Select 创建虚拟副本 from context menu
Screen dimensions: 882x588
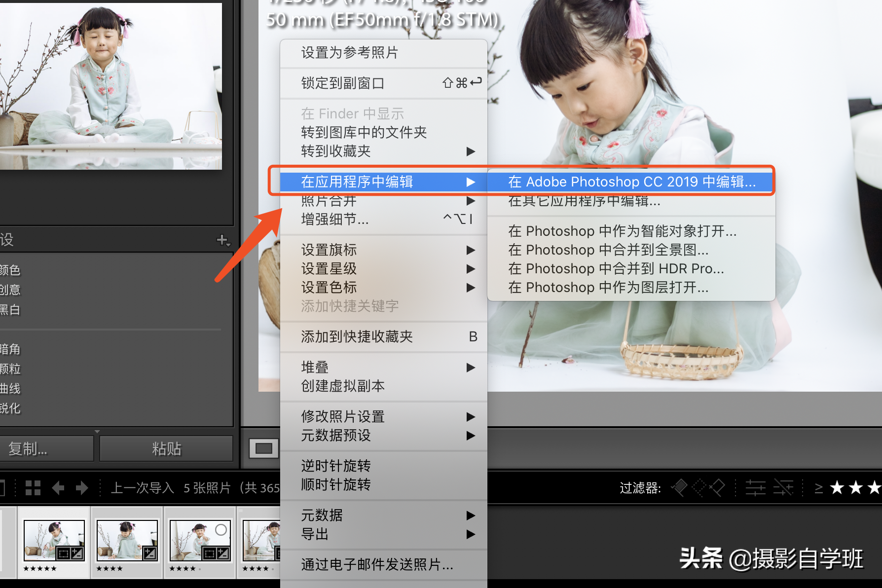(x=343, y=386)
